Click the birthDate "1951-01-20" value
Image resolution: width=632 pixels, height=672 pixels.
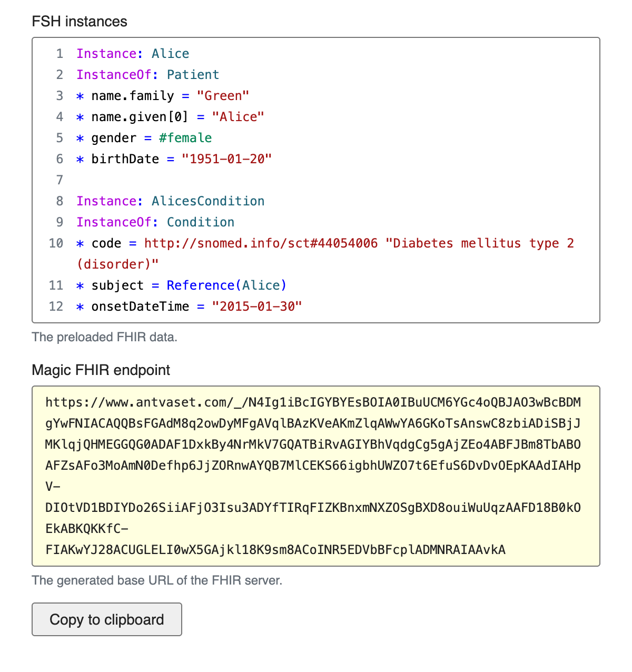click(x=226, y=159)
